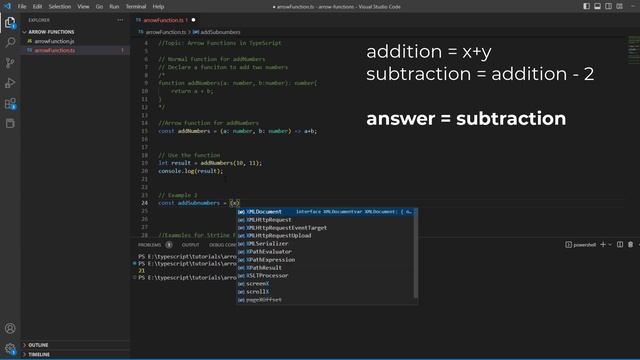The width and height of the screenshot is (640, 360).
Task: Open the Source Control view
Action: click(10, 62)
